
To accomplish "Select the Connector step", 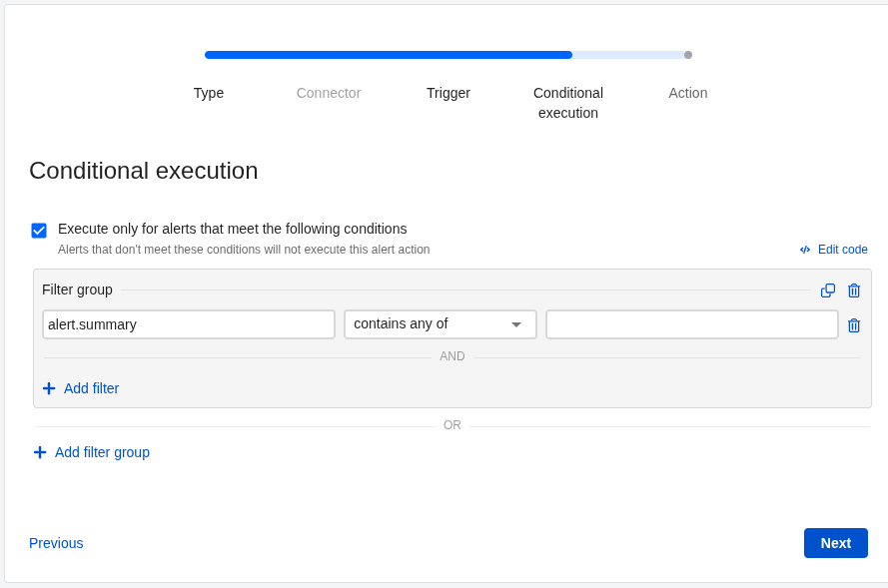I will 329,93.
